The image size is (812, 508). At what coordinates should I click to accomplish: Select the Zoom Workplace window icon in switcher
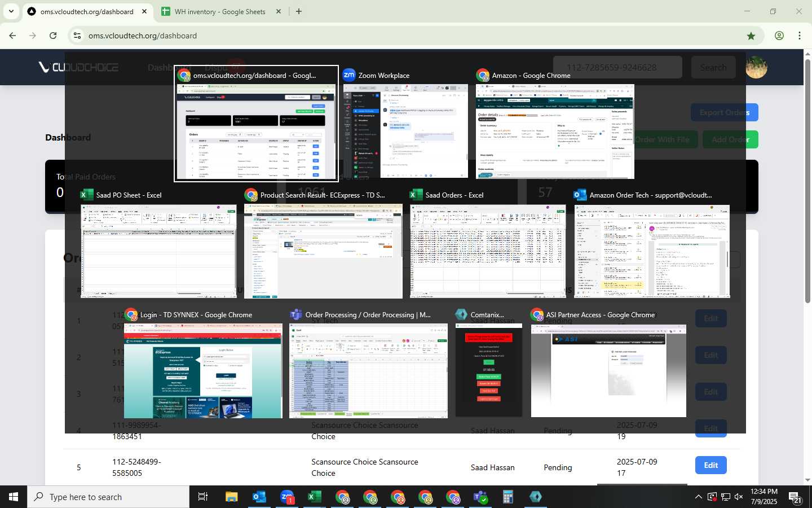(349, 75)
